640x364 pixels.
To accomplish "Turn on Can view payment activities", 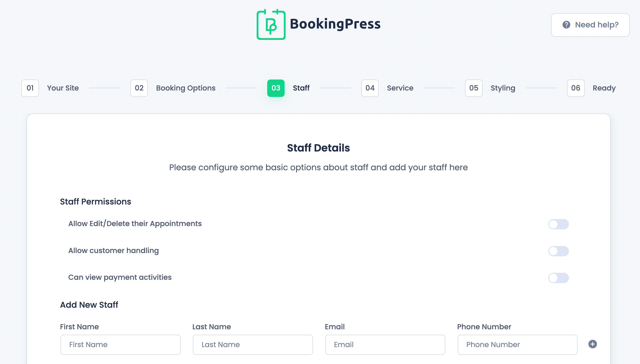I will click(558, 278).
